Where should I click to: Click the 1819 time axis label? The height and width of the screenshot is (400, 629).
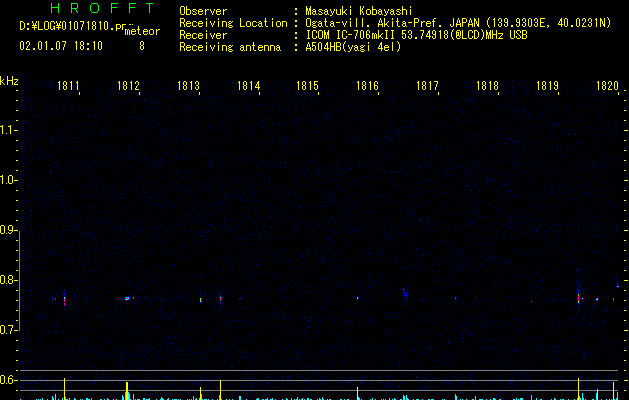548,86
